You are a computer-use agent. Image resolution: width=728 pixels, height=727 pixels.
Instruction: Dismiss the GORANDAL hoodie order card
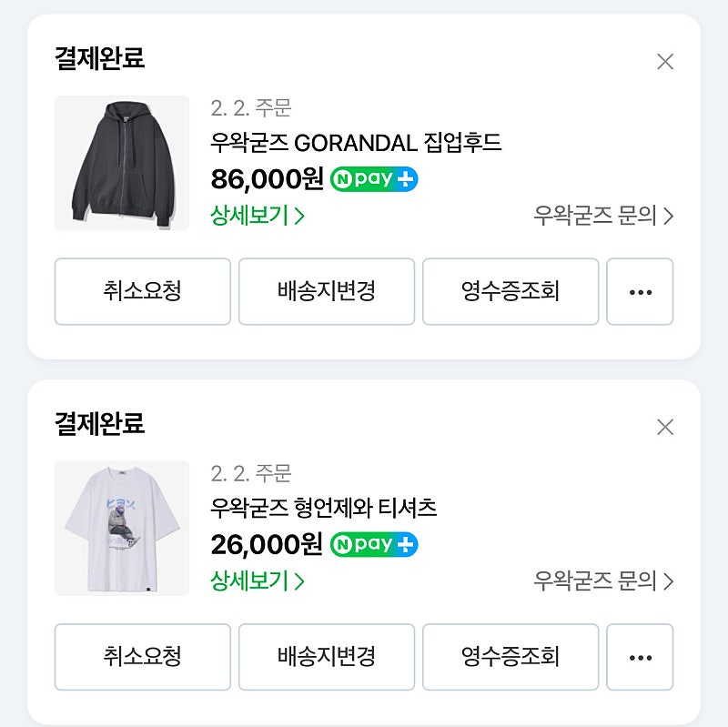click(665, 62)
